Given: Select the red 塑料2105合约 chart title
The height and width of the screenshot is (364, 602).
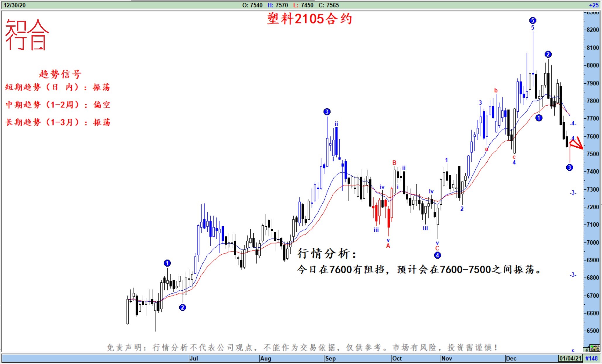Looking at the screenshot, I should pos(309,19).
